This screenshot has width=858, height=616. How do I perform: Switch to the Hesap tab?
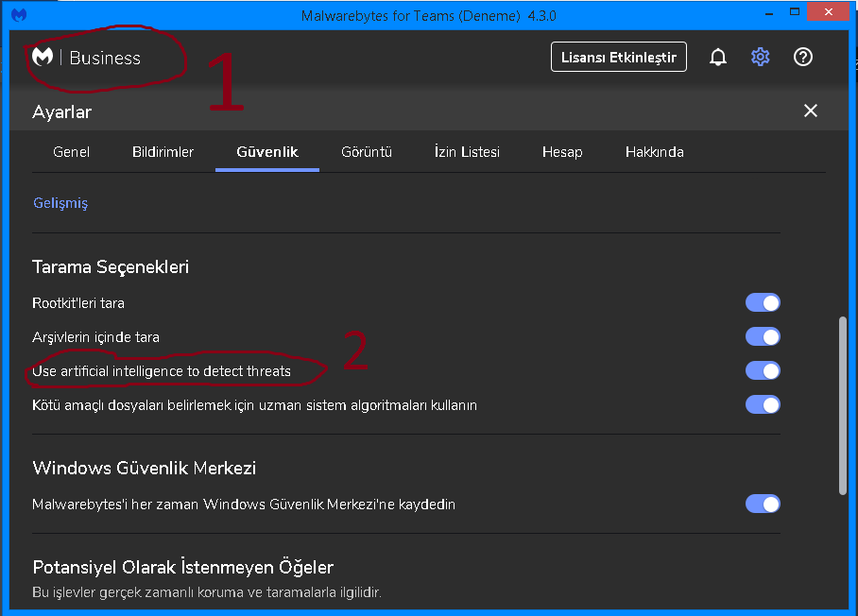(x=562, y=152)
